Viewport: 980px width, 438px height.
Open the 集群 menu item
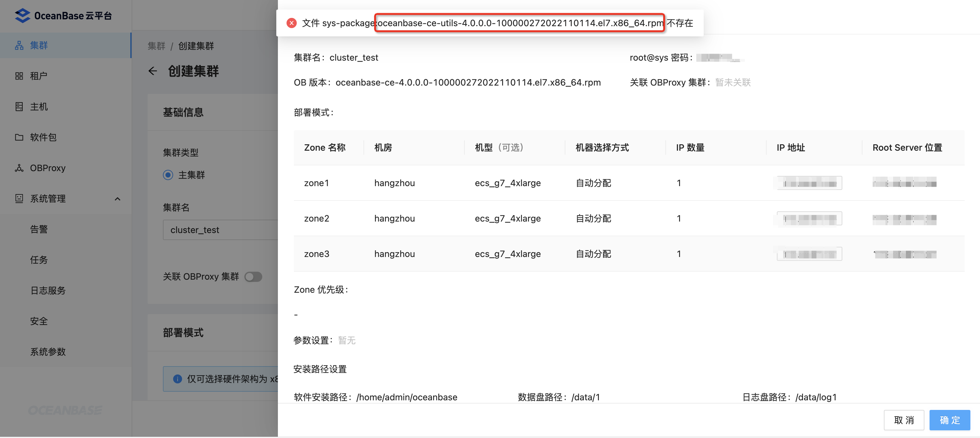click(x=66, y=45)
